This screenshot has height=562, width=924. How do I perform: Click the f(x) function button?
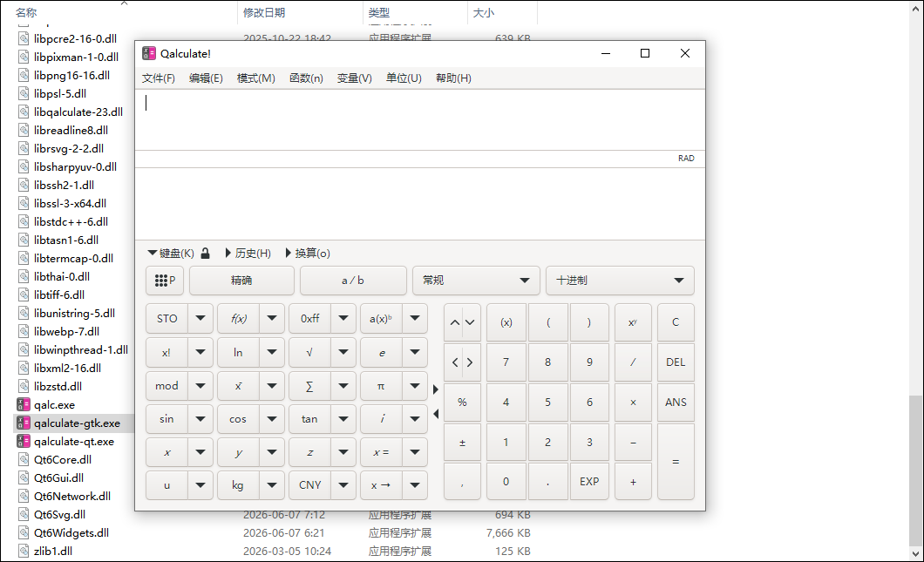(x=238, y=319)
